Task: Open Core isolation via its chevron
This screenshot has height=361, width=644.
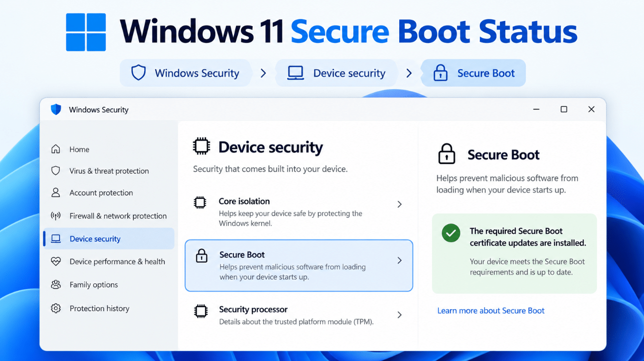Action: pyautogui.click(x=400, y=204)
